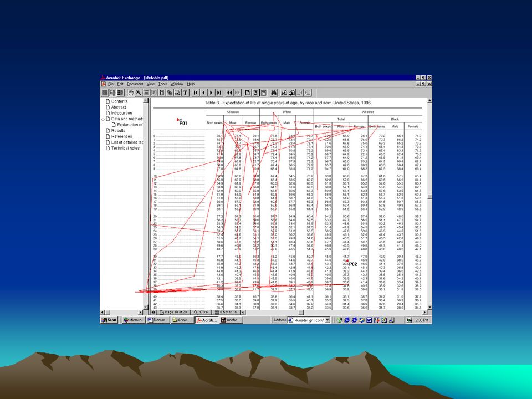
Task: Open the Search Results tool
Action: pos(292,93)
